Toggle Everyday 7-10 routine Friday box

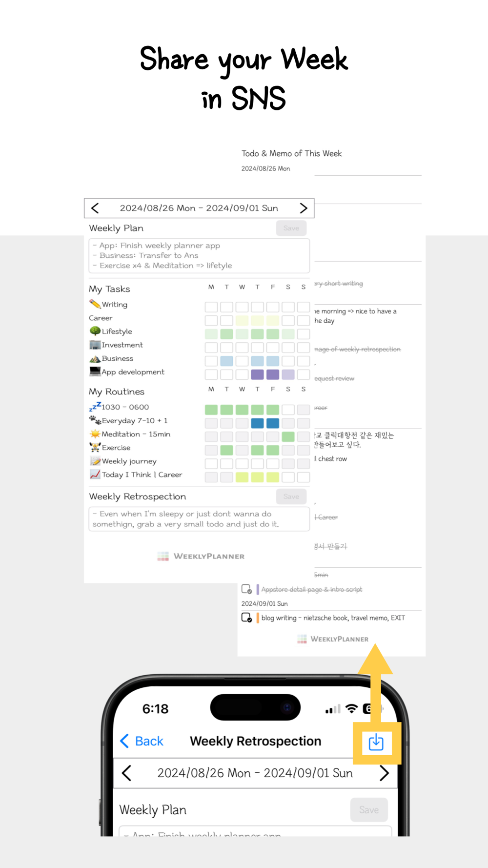point(273,423)
